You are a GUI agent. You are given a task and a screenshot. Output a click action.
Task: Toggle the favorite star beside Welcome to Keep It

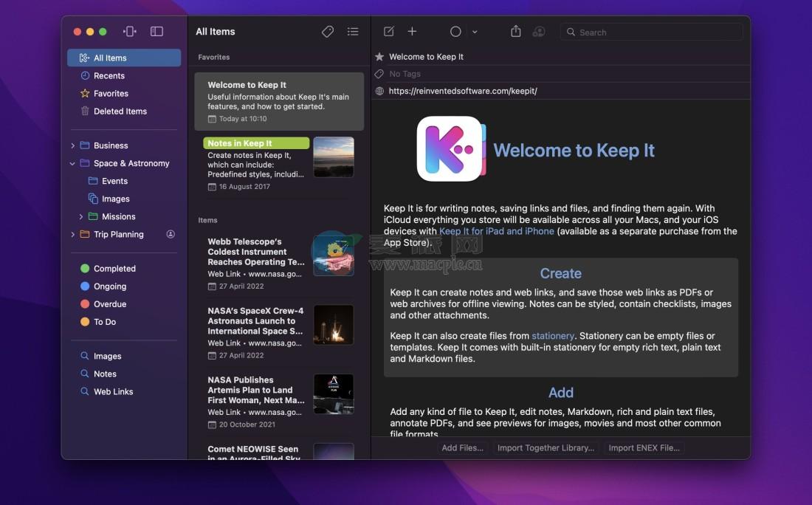379,56
